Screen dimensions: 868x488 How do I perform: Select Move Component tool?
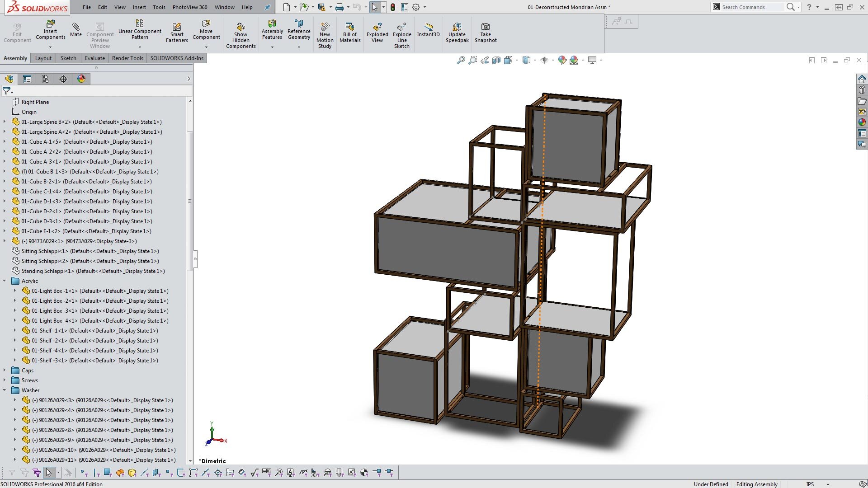[x=206, y=30]
